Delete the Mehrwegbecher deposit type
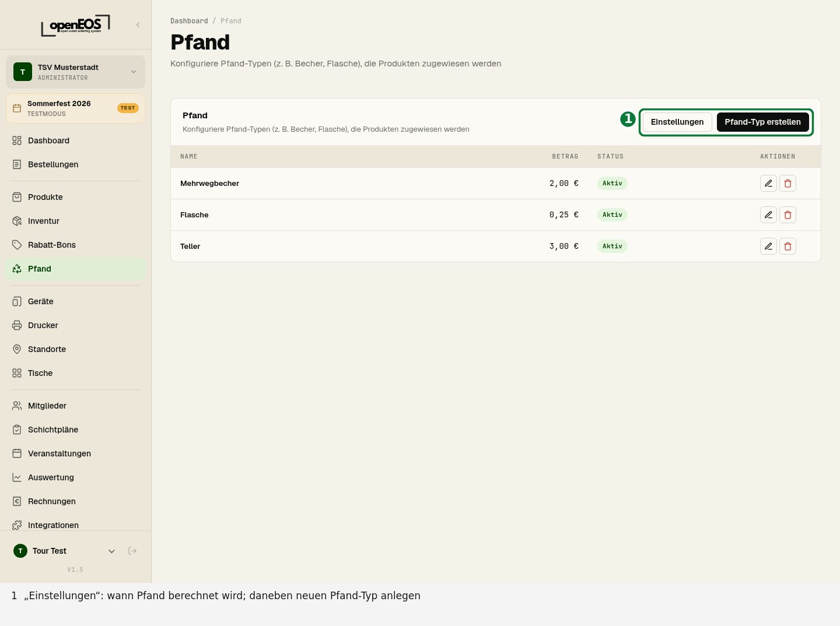 (787, 183)
